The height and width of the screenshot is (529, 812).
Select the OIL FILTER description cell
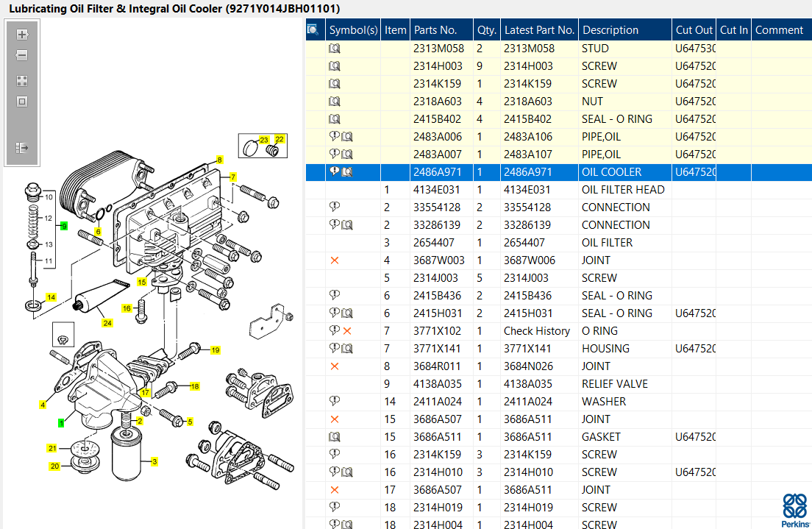coord(625,243)
